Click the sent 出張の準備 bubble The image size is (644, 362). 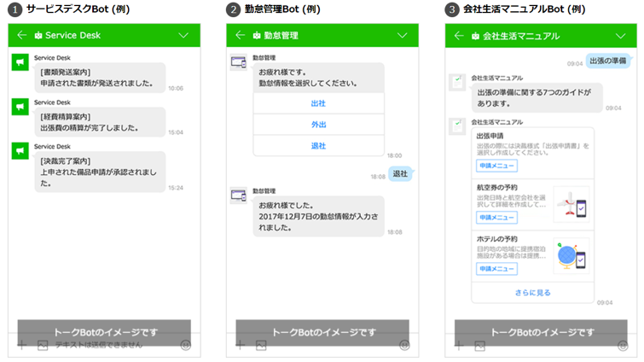point(608,61)
